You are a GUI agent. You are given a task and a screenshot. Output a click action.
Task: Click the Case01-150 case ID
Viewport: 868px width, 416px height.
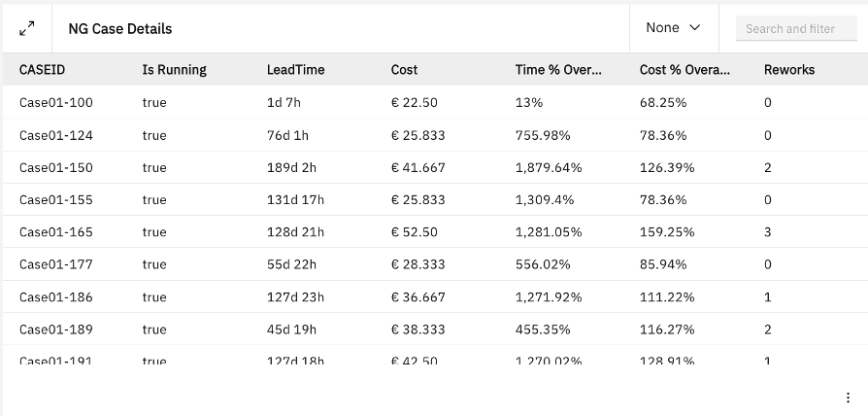coord(56,167)
